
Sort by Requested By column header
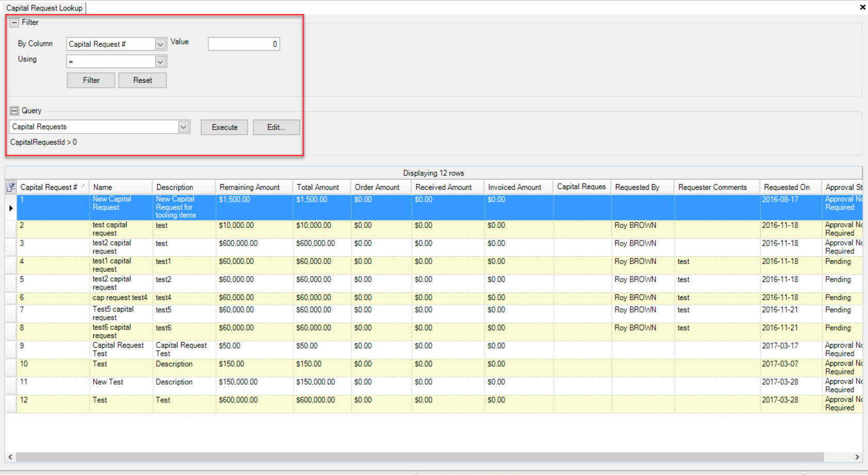(643, 187)
